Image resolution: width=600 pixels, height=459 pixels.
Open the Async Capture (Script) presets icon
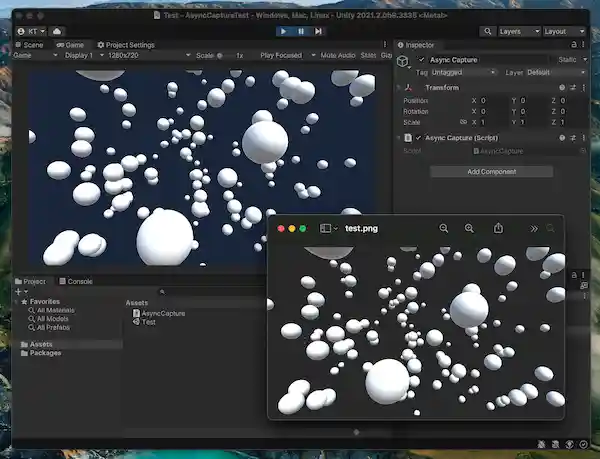tap(573, 138)
